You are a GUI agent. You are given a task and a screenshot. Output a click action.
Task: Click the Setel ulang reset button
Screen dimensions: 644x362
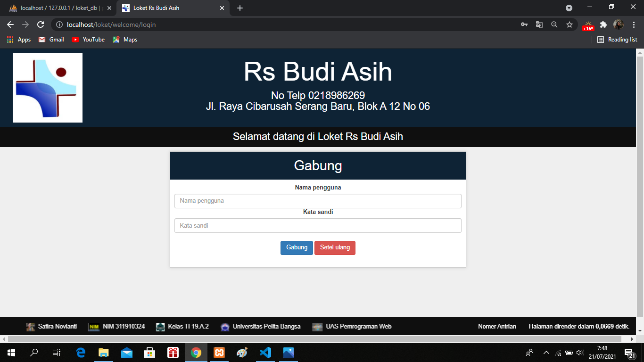pyautogui.click(x=335, y=247)
